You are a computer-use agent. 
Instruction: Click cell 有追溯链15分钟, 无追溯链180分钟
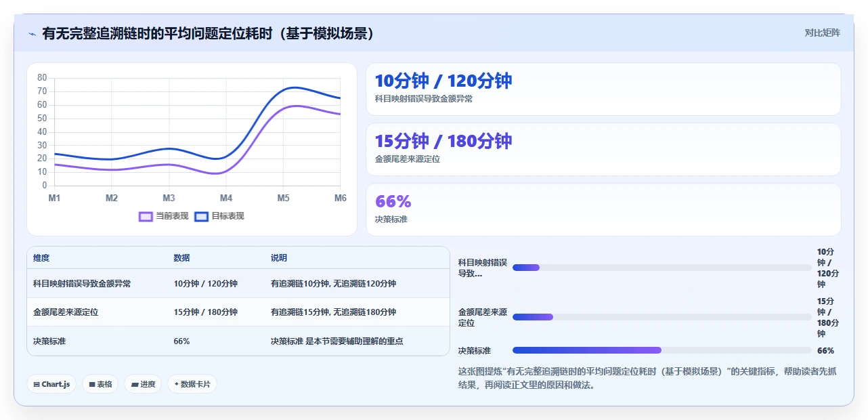point(333,312)
